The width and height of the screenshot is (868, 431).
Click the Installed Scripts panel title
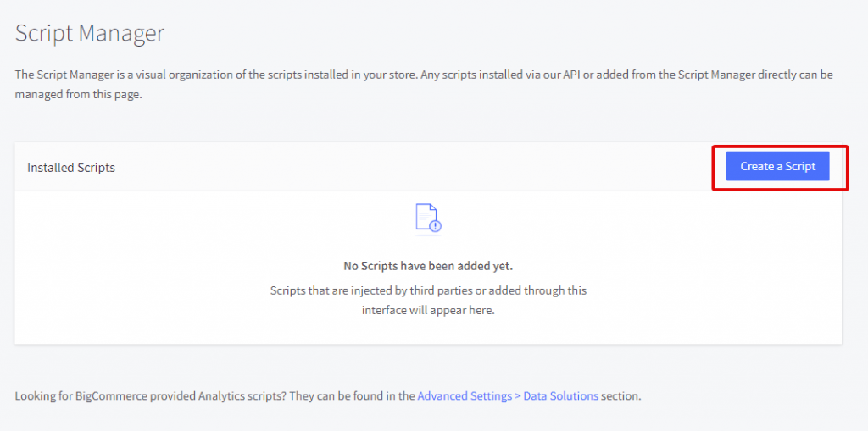tap(71, 167)
